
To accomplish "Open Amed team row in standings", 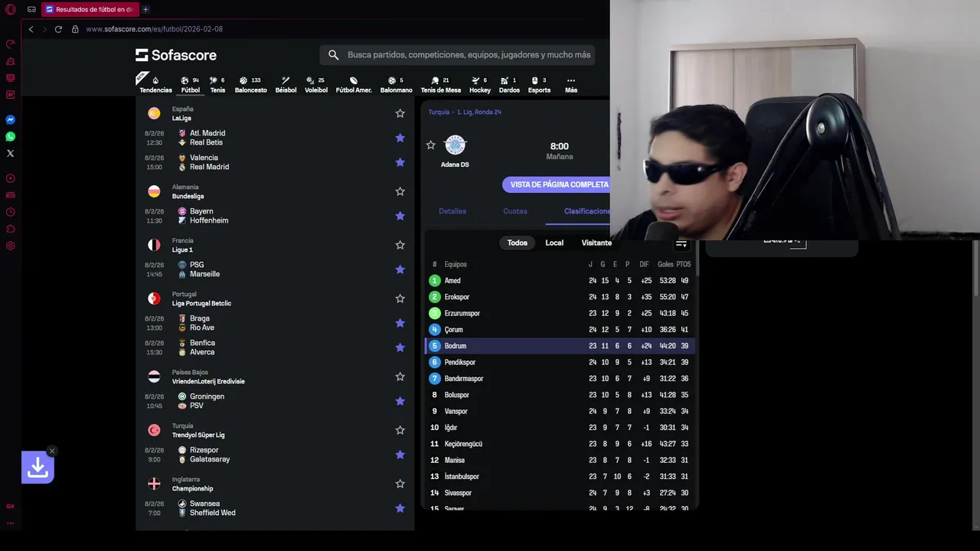I will pyautogui.click(x=560, y=281).
